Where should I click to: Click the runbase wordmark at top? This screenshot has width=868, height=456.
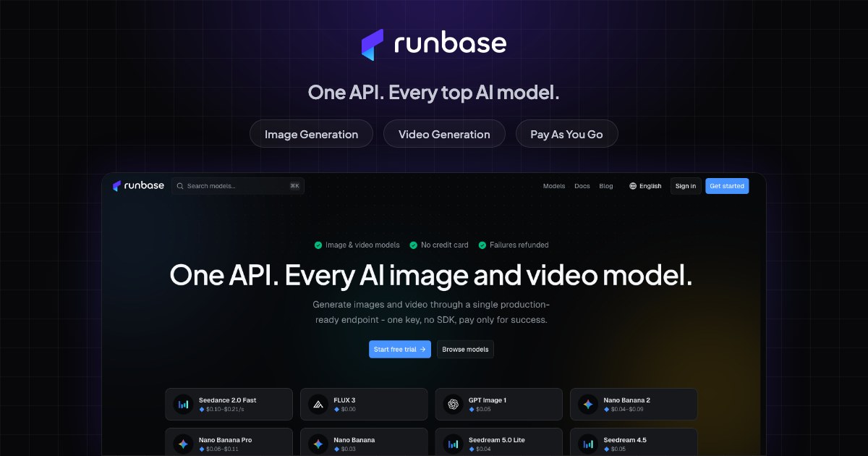pyautogui.click(x=450, y=43)
